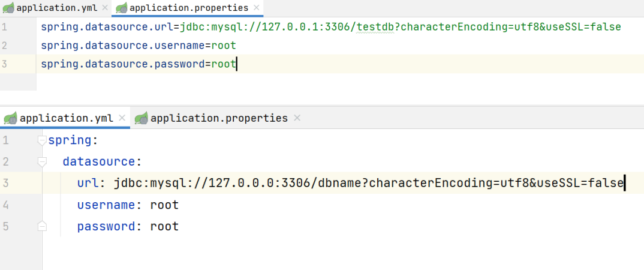Click root value of YAML password

click(x=164, y=226)
